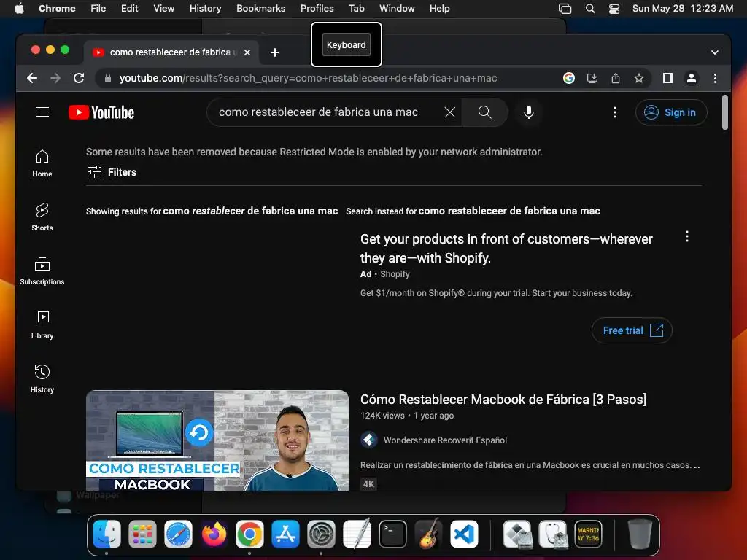Launch Visual Studio Code from Dock
Screen dimensions: 747x560
(464, 534)
